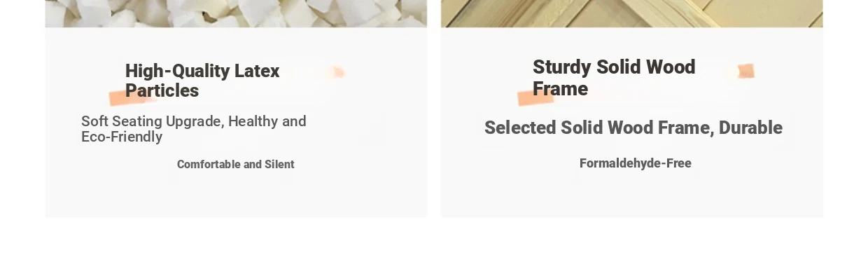
Task: Click the orange smudge right of Latex Particles heading
Action: tap(336, 72)
